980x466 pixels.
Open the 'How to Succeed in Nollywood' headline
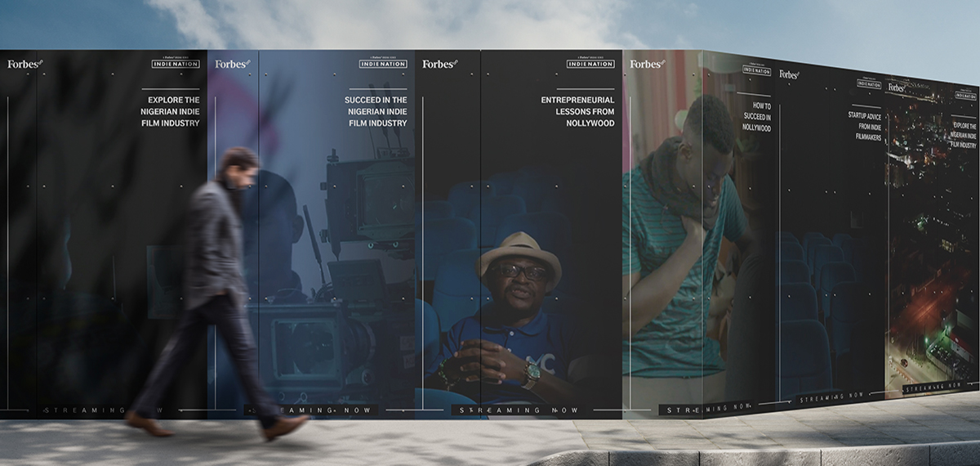pyautogui.click(x=756, y=117)
